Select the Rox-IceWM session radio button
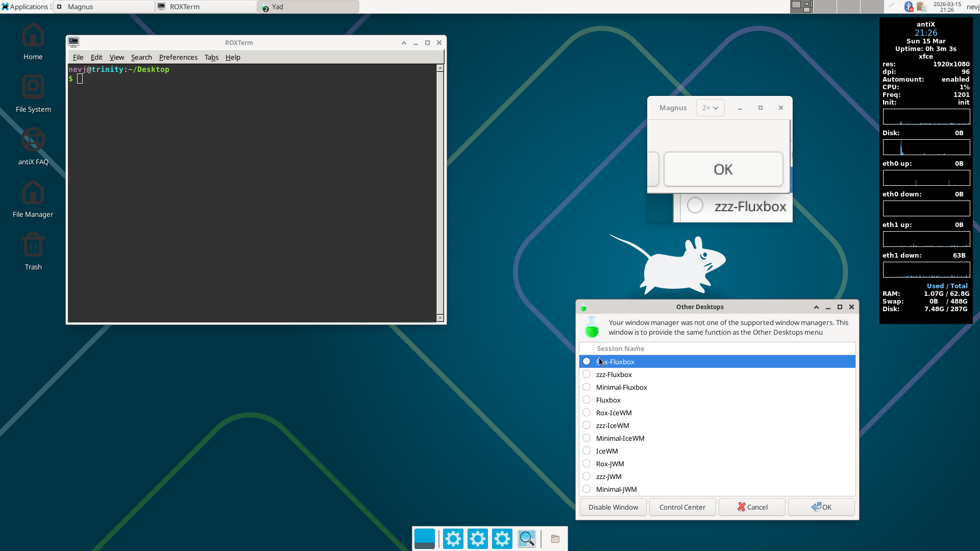The image size is (980, 551). tap(586, 413)
